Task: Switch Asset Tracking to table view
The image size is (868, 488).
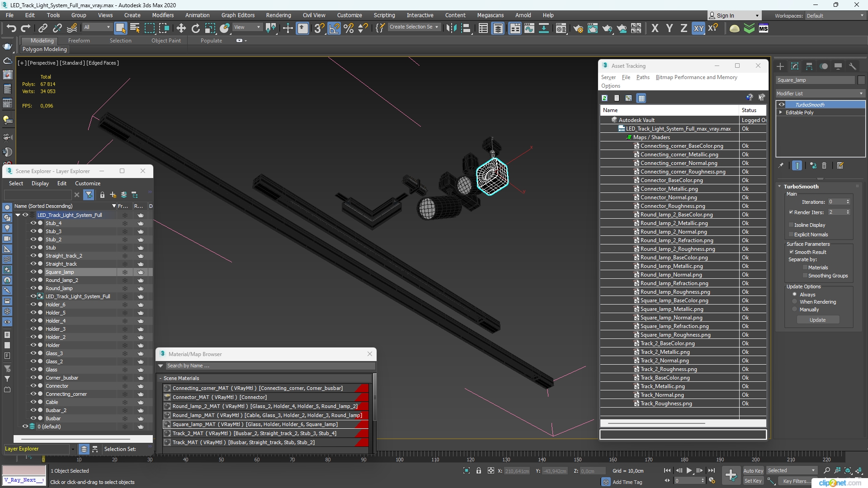Action: pos(641,98)
